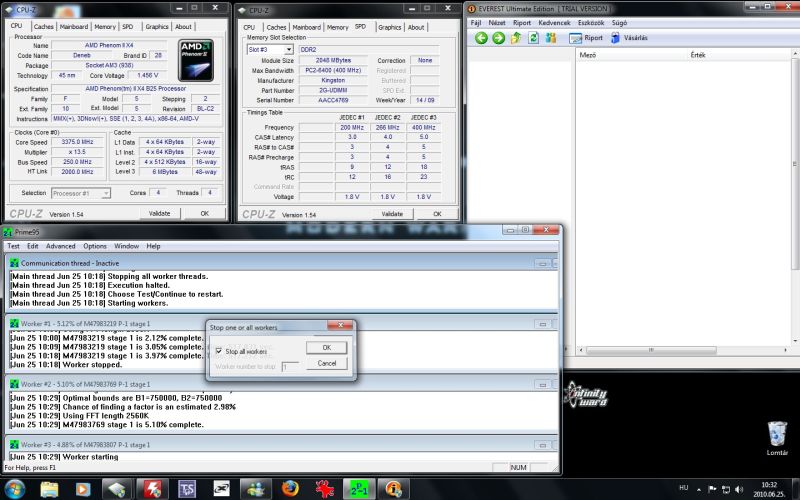Open EVEREST Kedvencek menu
The width and height of the screenshot is (800, 500).
point(554,23)
